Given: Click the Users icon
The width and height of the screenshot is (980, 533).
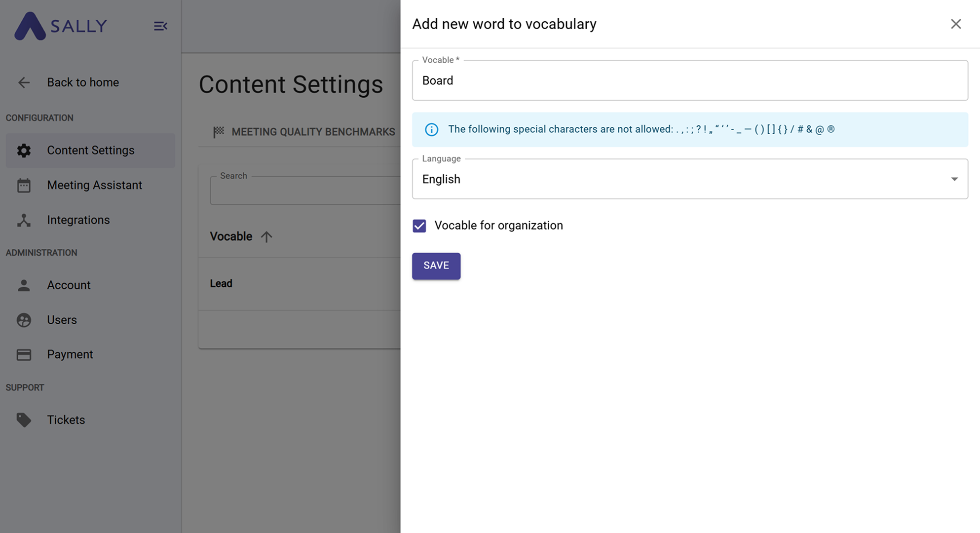Looking at the screenshot, I should pos(24,320).
